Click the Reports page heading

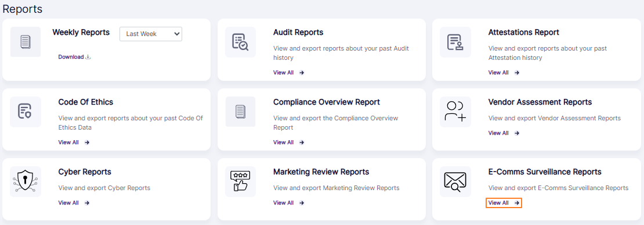[23, 9]
